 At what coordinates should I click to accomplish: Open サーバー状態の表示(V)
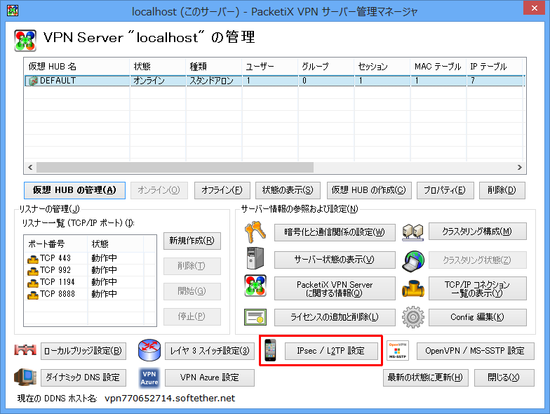point(335,260)
